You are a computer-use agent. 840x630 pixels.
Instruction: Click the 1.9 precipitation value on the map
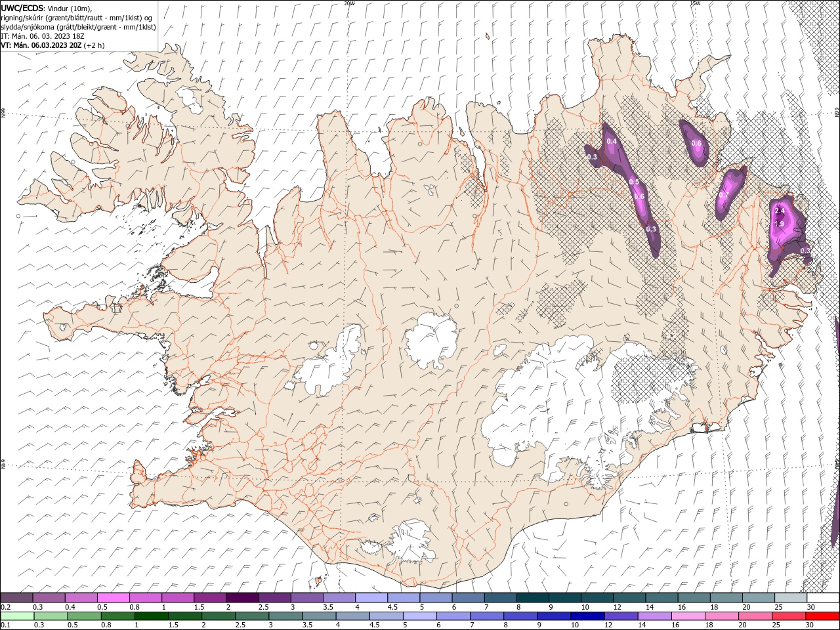779,224
